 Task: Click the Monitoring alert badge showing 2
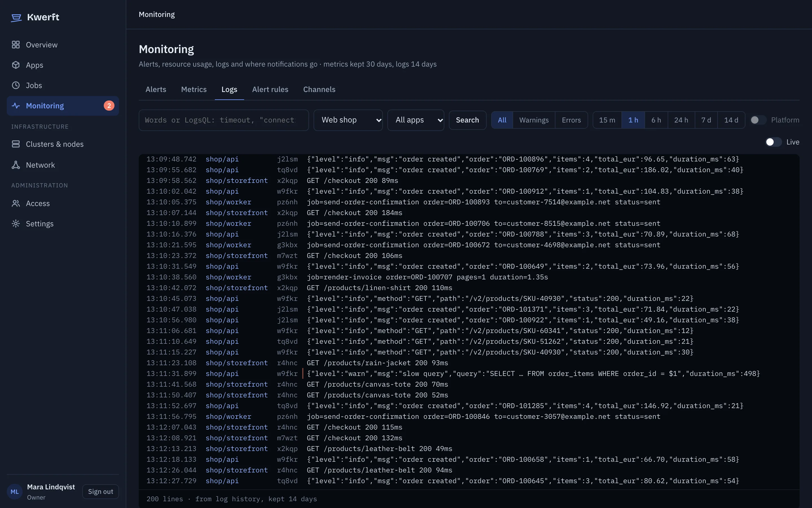click(x=109, y=106)
